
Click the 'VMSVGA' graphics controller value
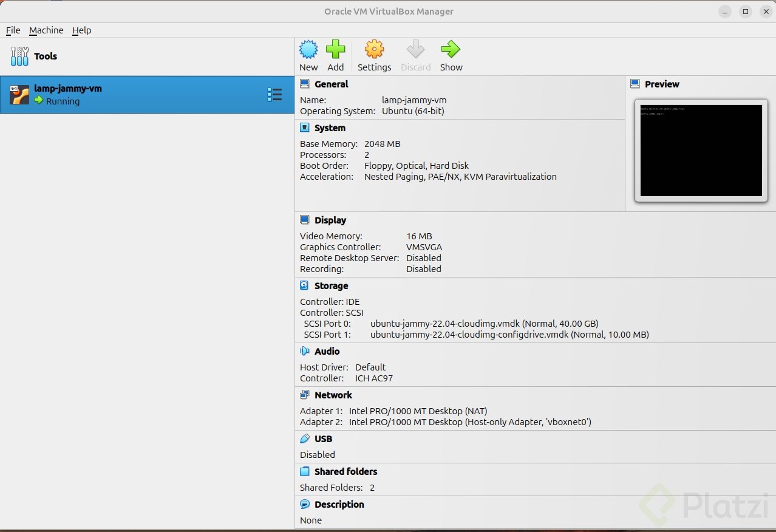coord(424,247)
